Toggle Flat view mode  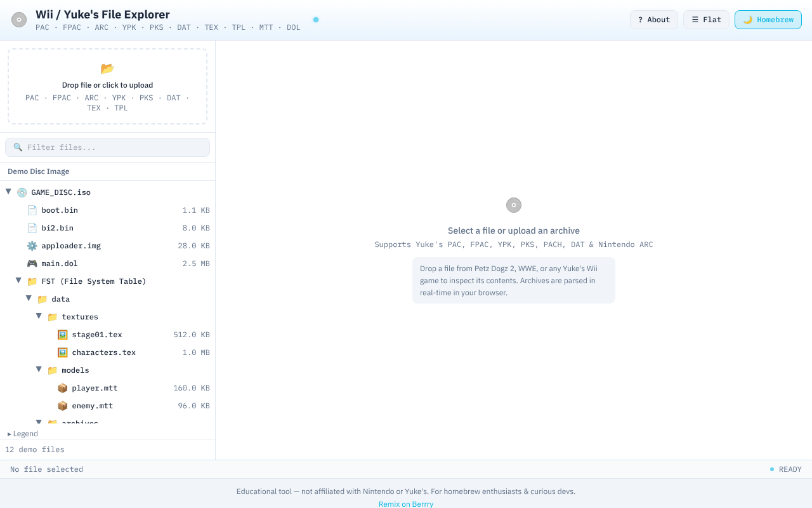[x=705, y=20]
